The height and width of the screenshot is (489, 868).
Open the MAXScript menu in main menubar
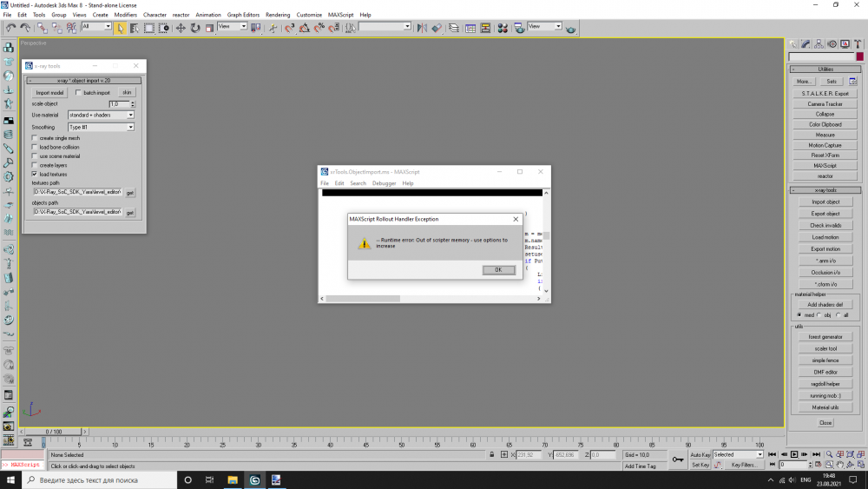[340, 15]
